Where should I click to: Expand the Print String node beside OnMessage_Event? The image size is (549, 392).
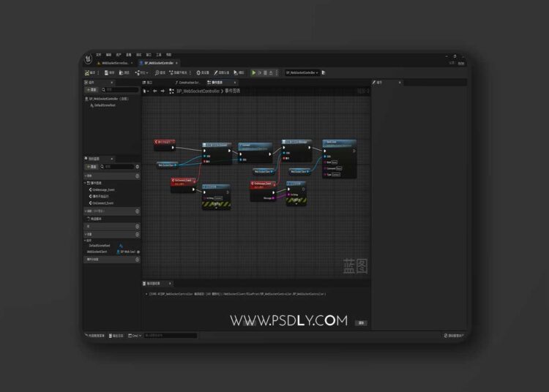296,204
